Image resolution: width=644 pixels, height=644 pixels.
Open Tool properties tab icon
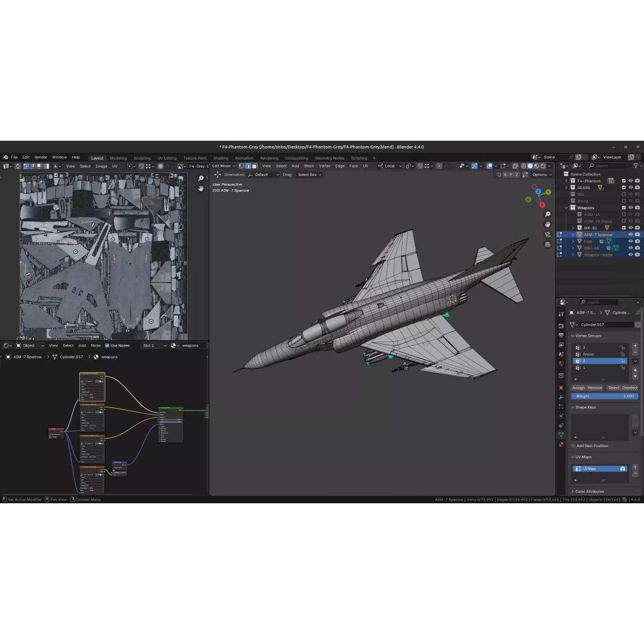[561, 314]
